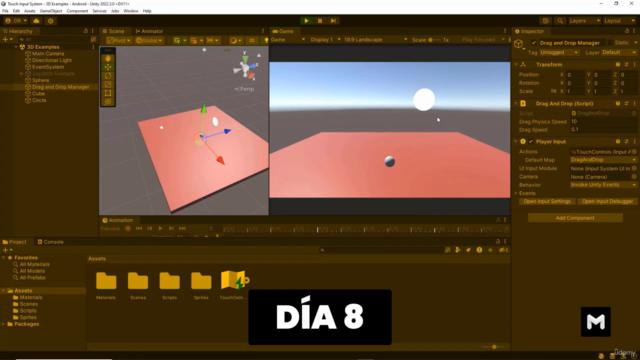Open the Behavior dropdown showing Invoke Unity Events

(603, 185)
